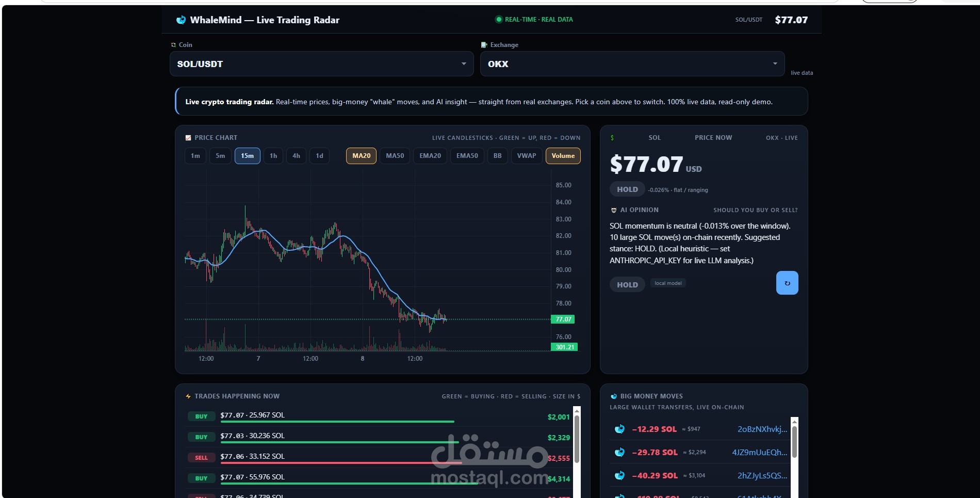
Task: Switch chart to 4h timeframe
Action: (297, 156)
